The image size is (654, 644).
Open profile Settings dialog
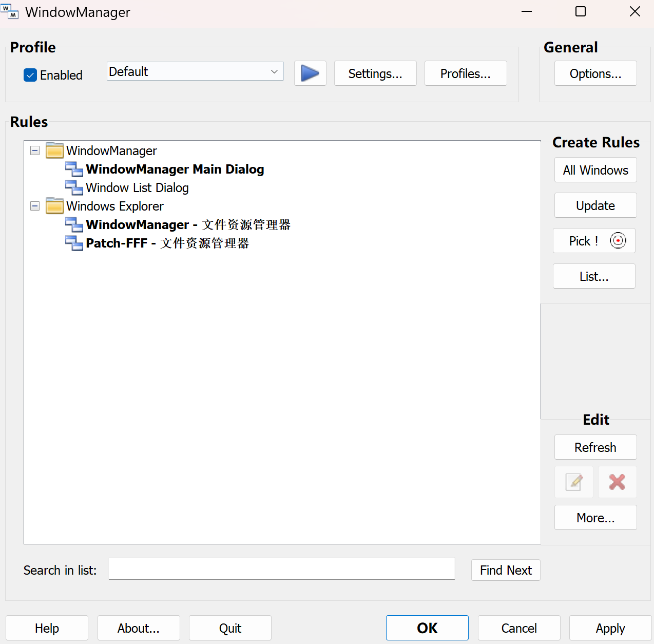[375, 73]
